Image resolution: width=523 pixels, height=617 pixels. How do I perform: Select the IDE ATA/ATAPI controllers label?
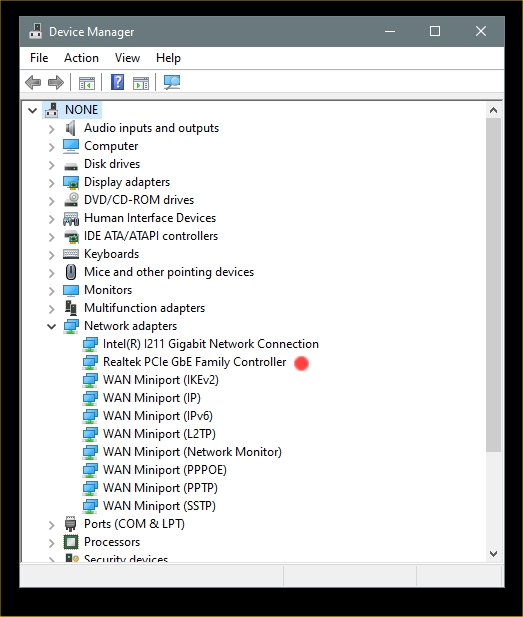click(151, 236)
